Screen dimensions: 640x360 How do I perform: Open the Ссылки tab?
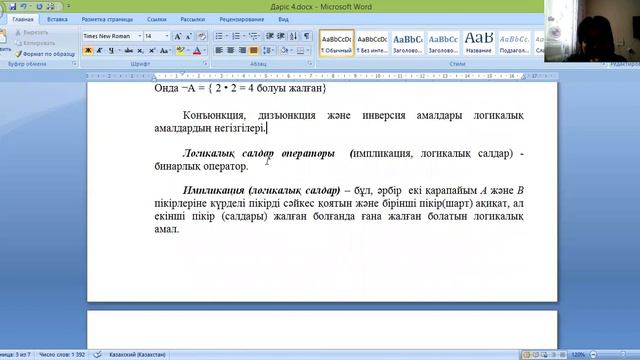click(x=157, y=19)
